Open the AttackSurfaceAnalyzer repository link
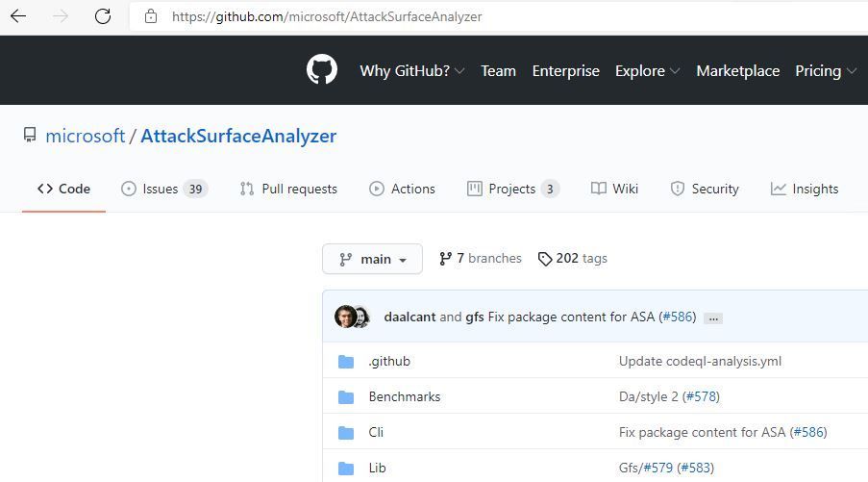868x482 pixels. [x=238, y=136]
